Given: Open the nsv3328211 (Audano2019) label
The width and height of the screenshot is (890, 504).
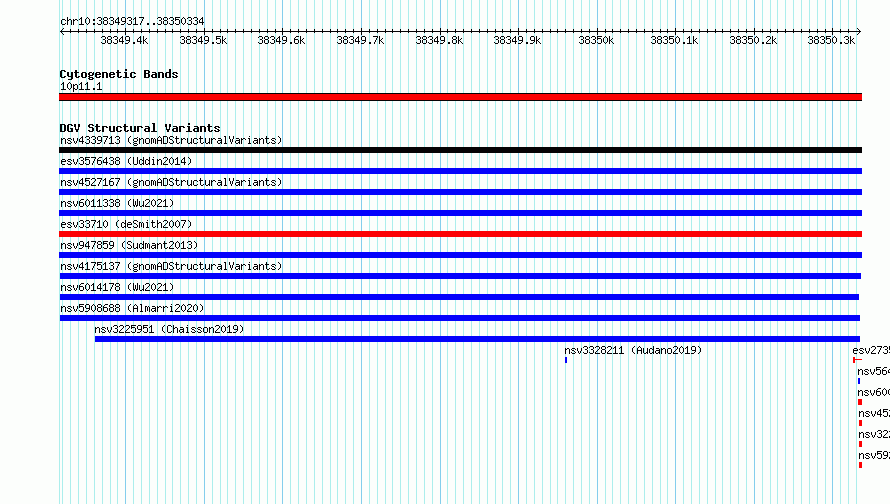Looking at the screenshot, I should 633,350.
